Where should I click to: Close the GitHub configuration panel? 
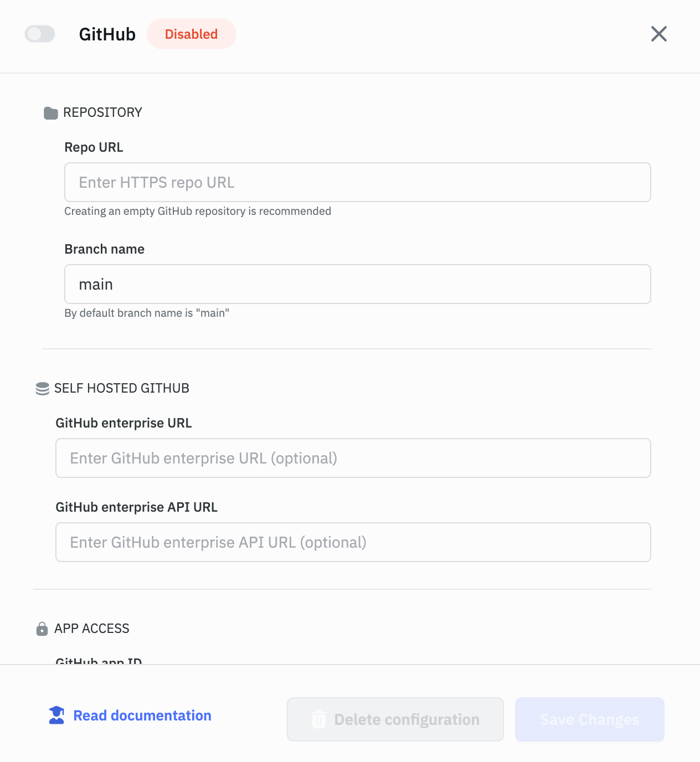pos(658,34)
